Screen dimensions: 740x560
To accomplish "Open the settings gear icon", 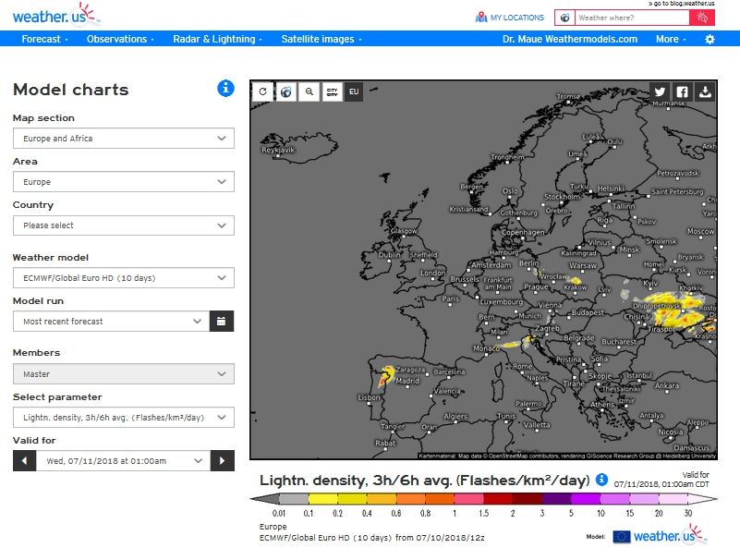I will (710, 39).
